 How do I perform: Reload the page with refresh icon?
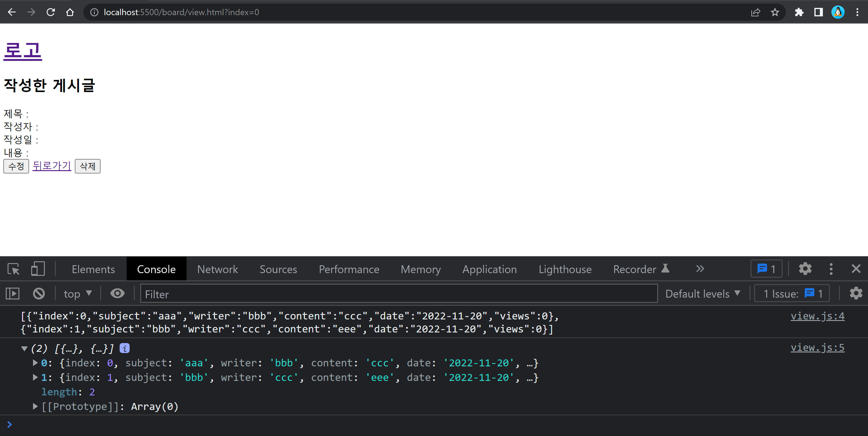tap(51, 12)
